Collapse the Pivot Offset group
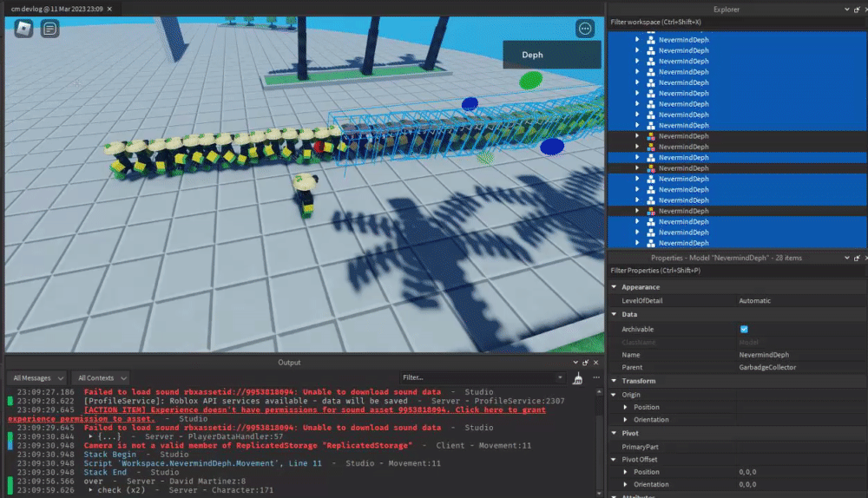 [x=614, y=459]
